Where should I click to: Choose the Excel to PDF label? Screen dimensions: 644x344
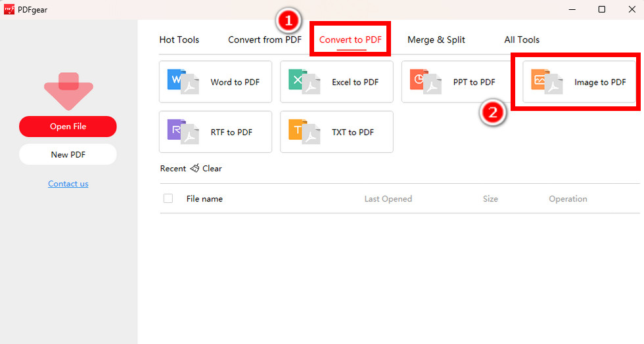355,82
